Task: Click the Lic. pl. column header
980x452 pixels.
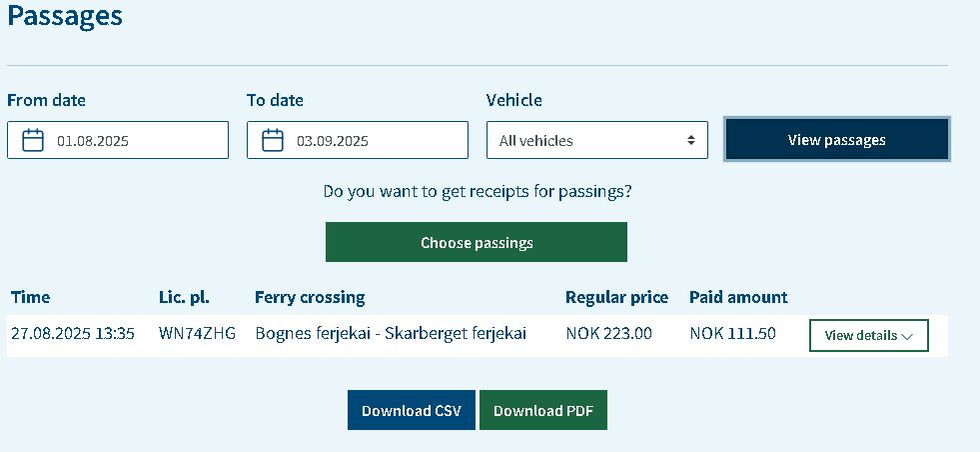Action: click(184, 297)
